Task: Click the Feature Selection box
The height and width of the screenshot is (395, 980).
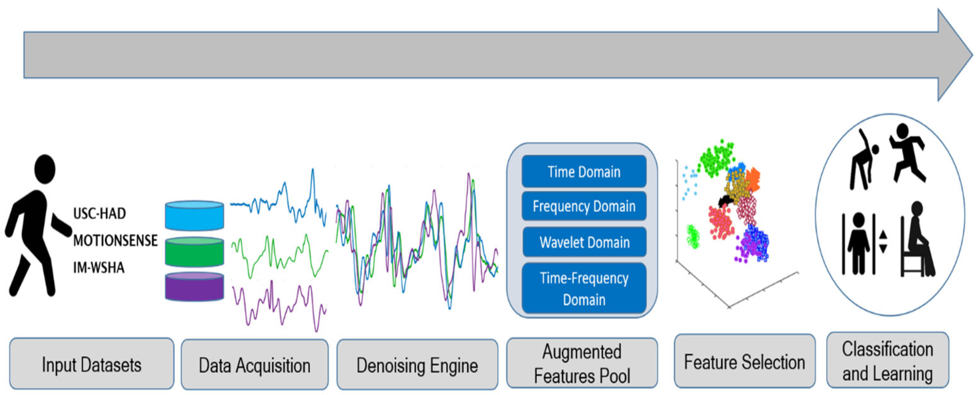Action: click(x=744, y=362)
